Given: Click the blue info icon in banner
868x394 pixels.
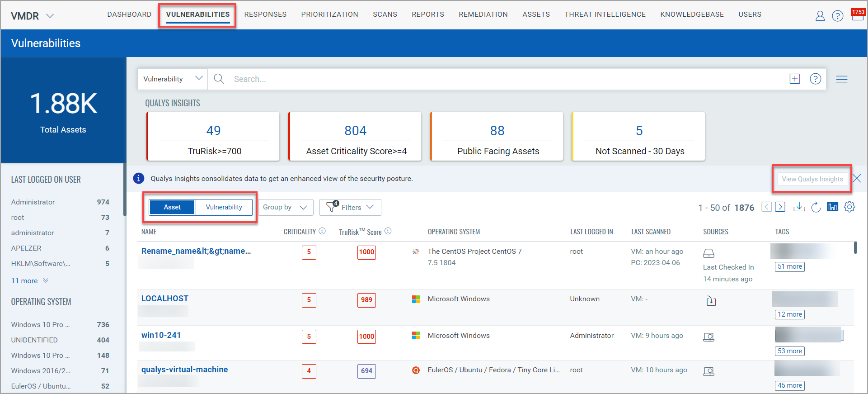Looking at the screenshot, I should tap(139, 178).
